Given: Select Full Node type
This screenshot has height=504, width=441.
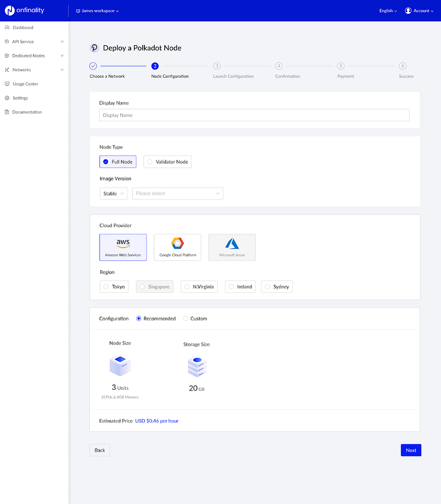Looking at the screenshot, I should tap(118, 162).
